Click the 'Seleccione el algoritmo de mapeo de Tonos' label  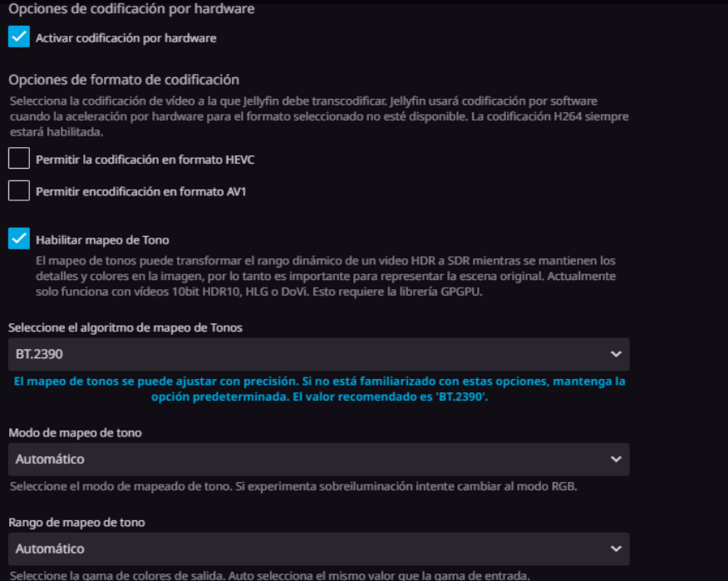[125, 327]
